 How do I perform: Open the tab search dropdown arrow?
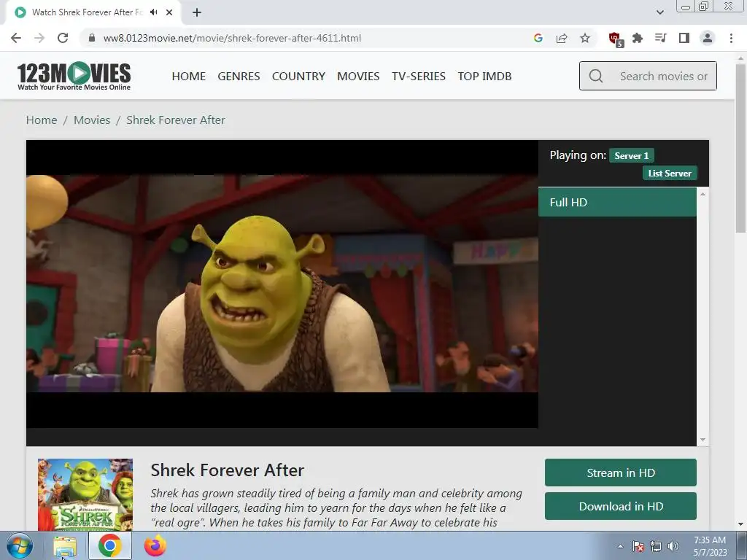tap(659, 12)
